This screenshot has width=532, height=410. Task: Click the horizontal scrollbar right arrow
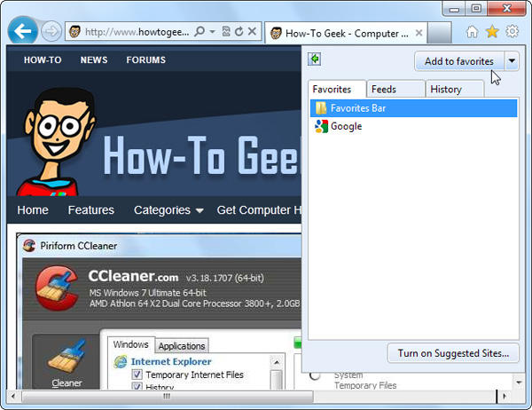click(505, 396)
